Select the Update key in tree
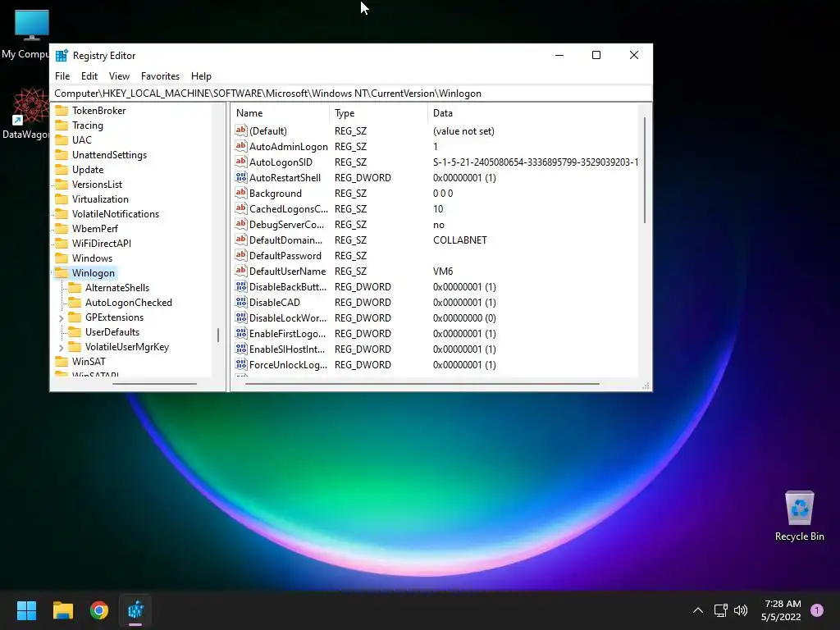 coord(88,169)
